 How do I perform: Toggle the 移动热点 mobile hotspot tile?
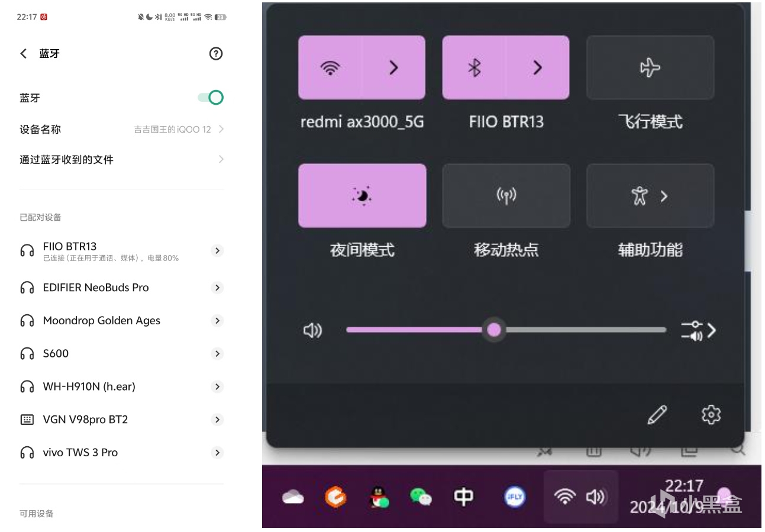pyautogui.click(x=506, y=196)
